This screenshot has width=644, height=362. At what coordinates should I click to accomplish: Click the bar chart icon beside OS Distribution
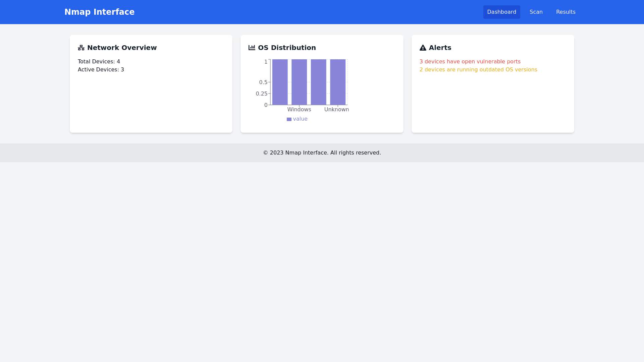pyautogui.click(x=252, y=48)
